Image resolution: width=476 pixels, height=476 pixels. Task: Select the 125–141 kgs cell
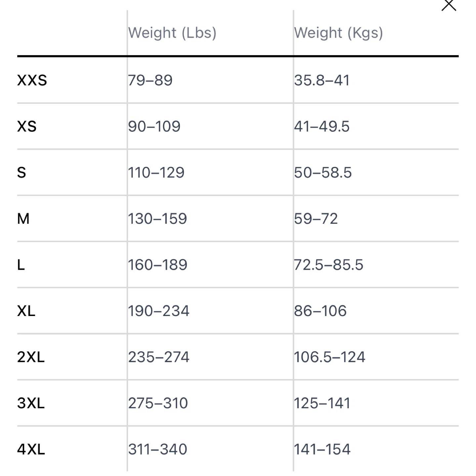tap(322, 403)
